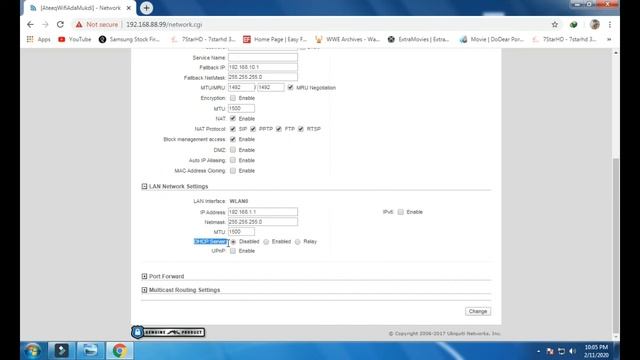Toggle the MRU Negotiation checkbox

click(290, 87)
